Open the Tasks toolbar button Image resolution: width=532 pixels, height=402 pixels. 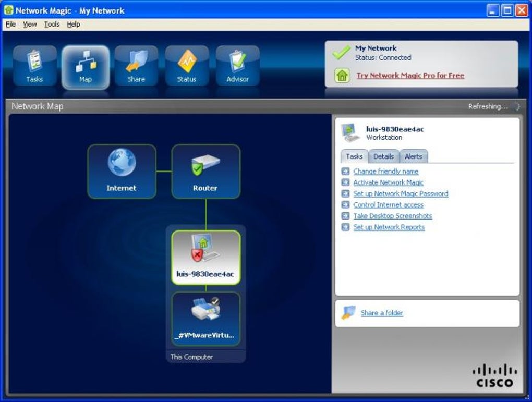click(x=34, y=66)
